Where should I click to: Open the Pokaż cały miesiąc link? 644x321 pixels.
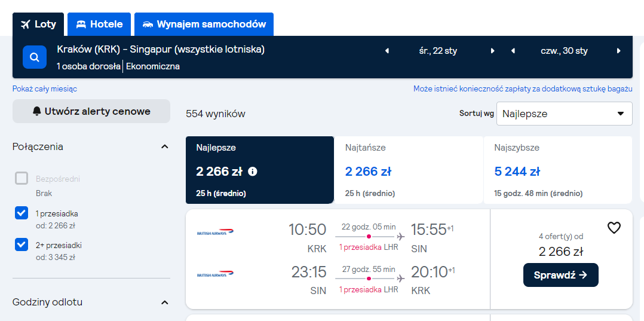click(45, 89)
